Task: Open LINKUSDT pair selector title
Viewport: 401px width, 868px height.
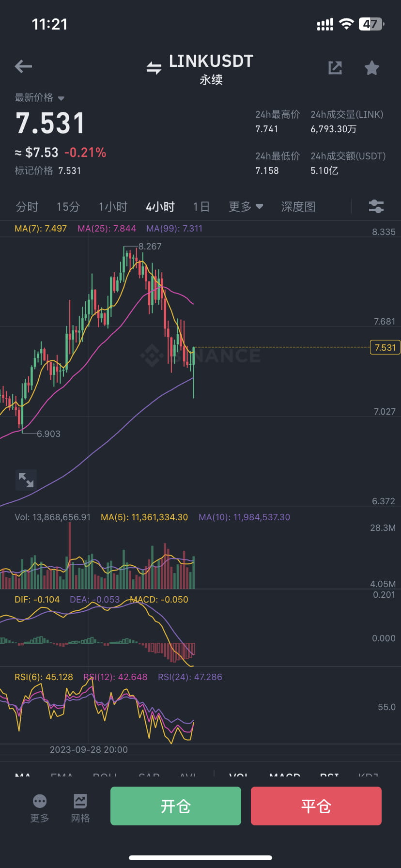Action: click(x=211, y=61)
